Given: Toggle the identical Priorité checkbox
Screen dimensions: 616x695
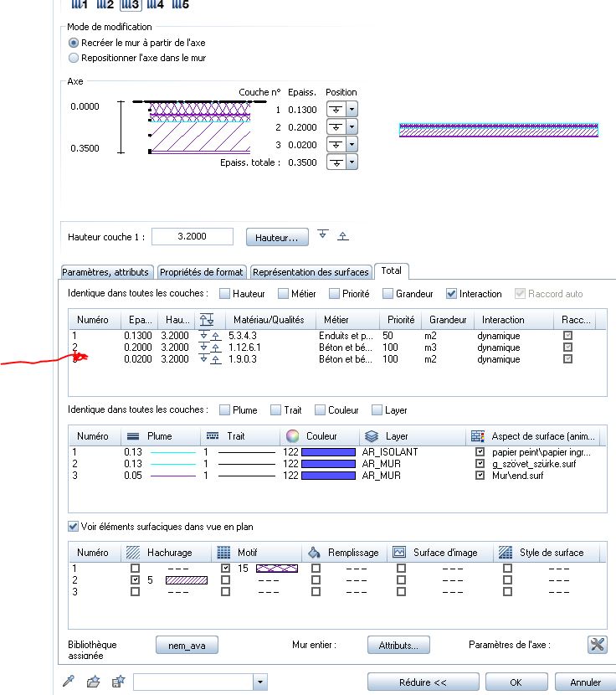Looking at the screenshot, I should coord(335,293).
